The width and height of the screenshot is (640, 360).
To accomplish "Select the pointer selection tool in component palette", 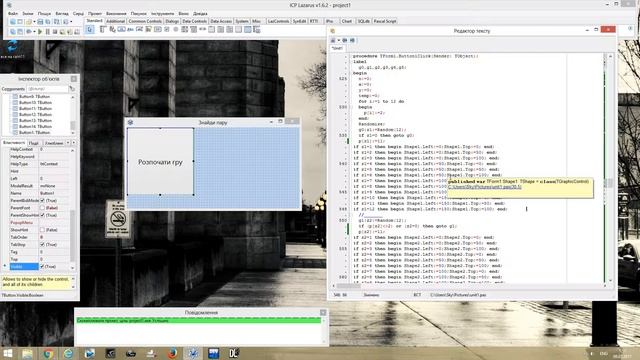I will (89, 29).
